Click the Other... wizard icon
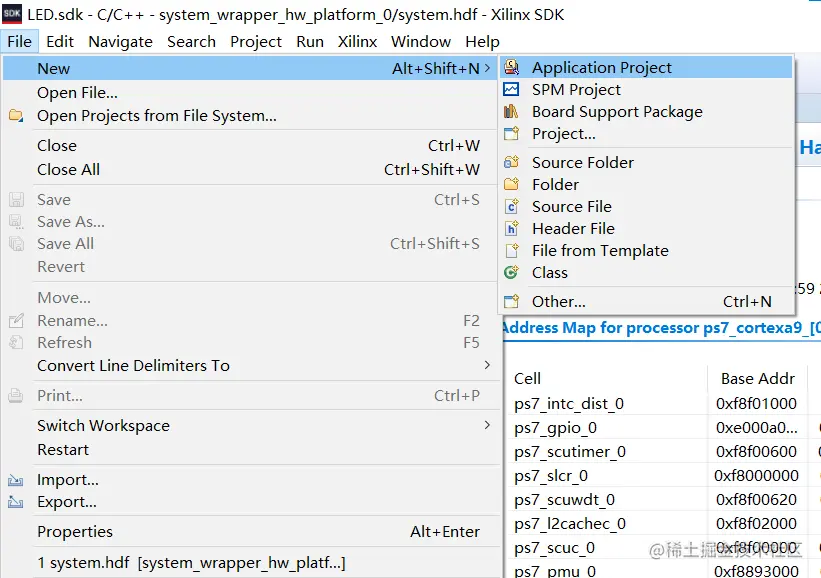Image resolution: width=821 pixels, height=578 pixels. [511, 301]
